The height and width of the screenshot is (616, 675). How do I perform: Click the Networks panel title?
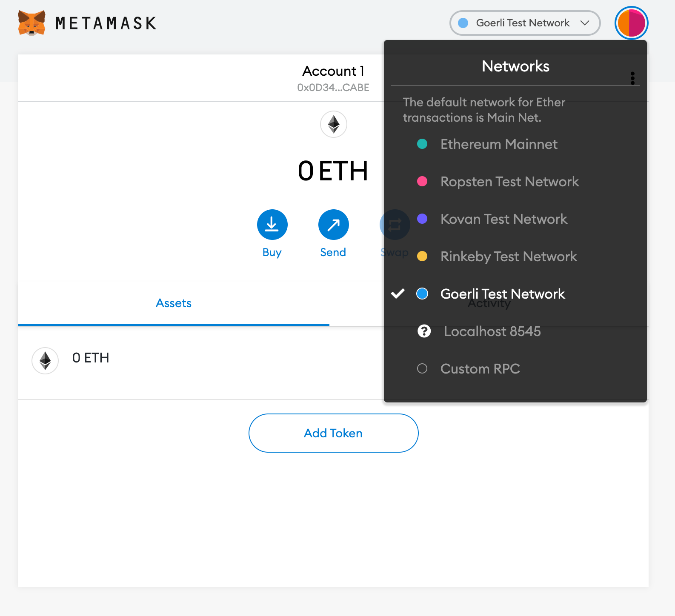[515, 66]
